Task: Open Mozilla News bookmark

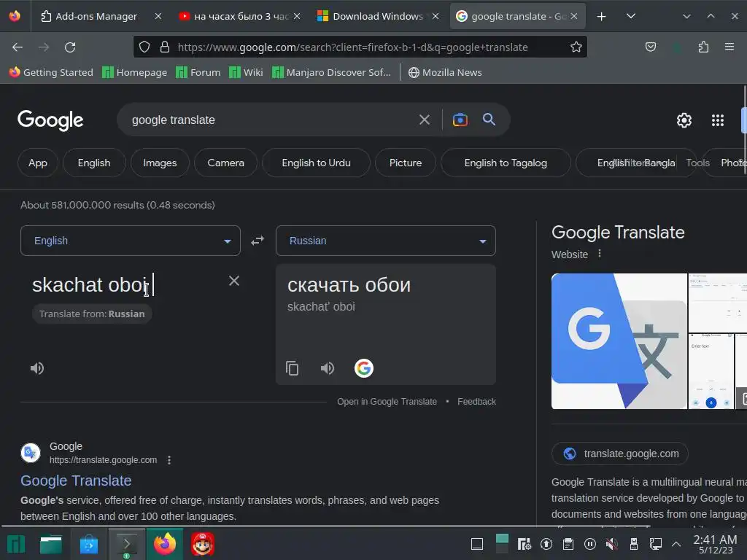Action: tap(445, 72)
